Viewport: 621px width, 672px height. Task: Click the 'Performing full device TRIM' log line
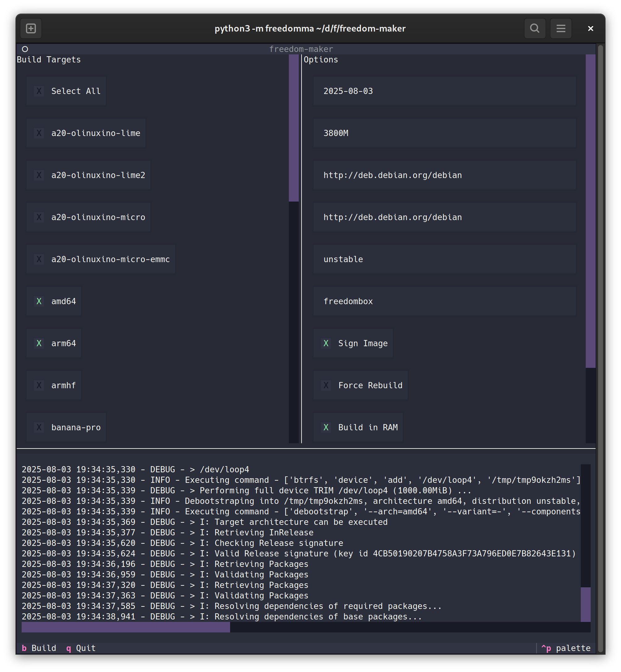tap(247, 490)
